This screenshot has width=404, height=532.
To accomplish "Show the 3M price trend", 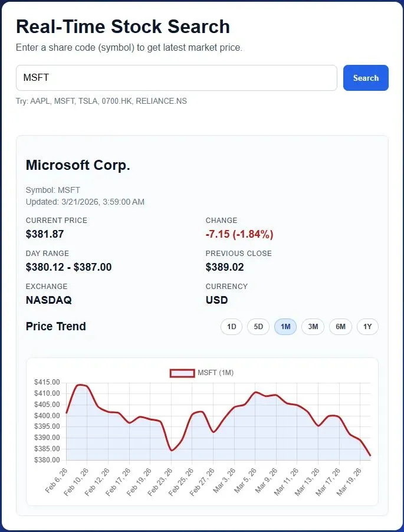I will 313,327.
